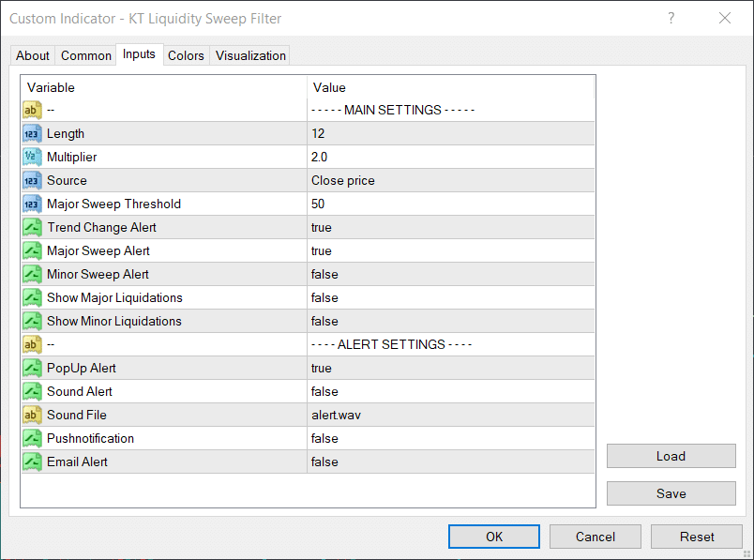Click the MAIN SETTINGS header value
Image resolution: width=754 pixels, height=560 pixels.
pos(393,110)
